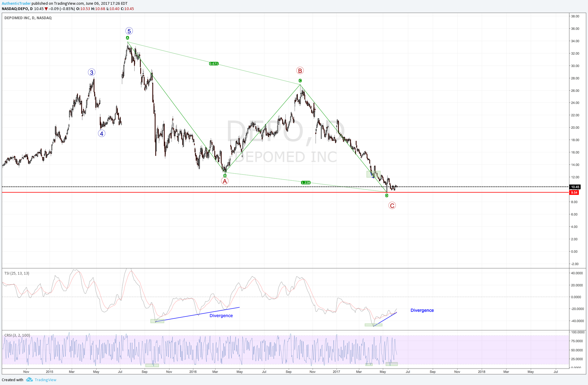Select the circled wave 3 label
Viewport: 588px width, 385px height.
tap(92, 72)
